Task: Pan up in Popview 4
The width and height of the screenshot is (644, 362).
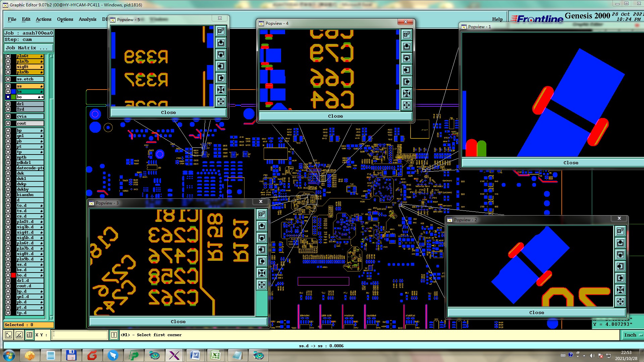Action: click(x=407, y=46)
